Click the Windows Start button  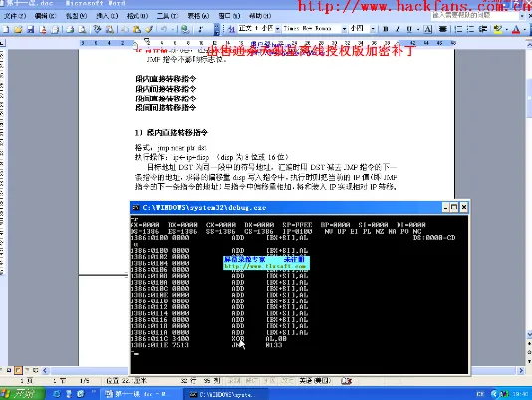point(22,394)
